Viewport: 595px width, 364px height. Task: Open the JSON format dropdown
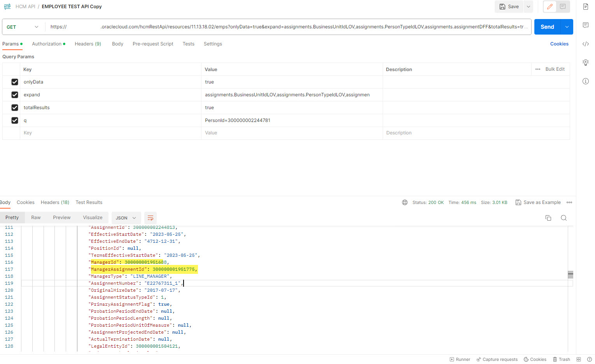126,218
